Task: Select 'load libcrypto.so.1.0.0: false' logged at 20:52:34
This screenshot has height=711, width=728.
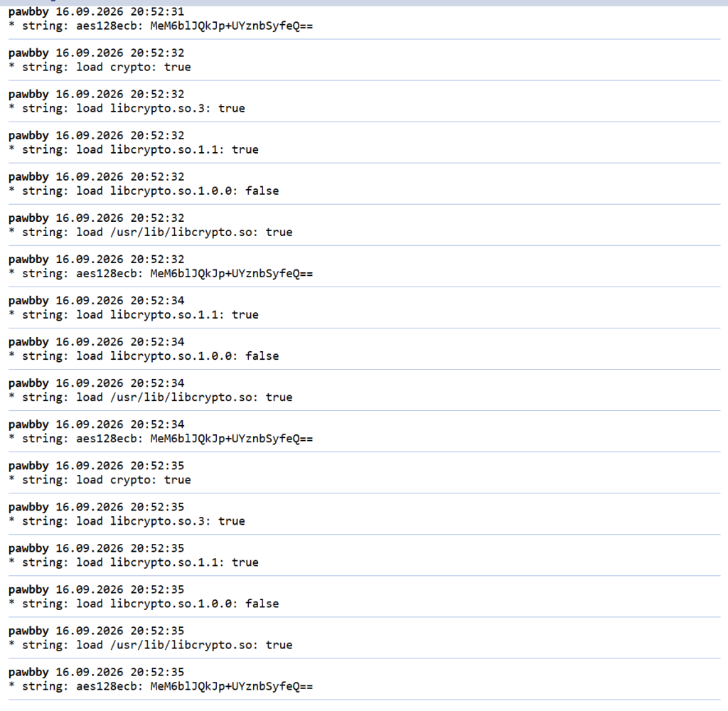Action: point(144,357)
